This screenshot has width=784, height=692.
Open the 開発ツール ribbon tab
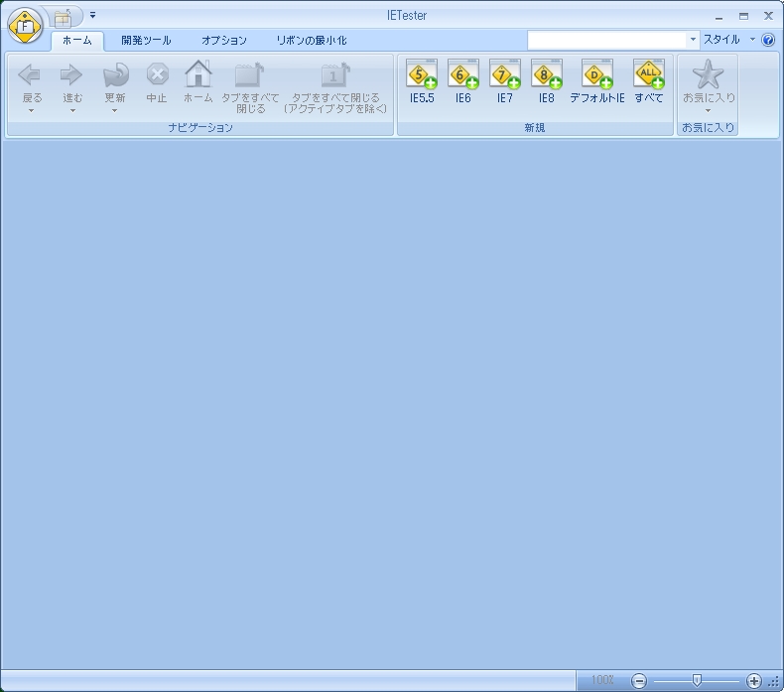[146, 41]
